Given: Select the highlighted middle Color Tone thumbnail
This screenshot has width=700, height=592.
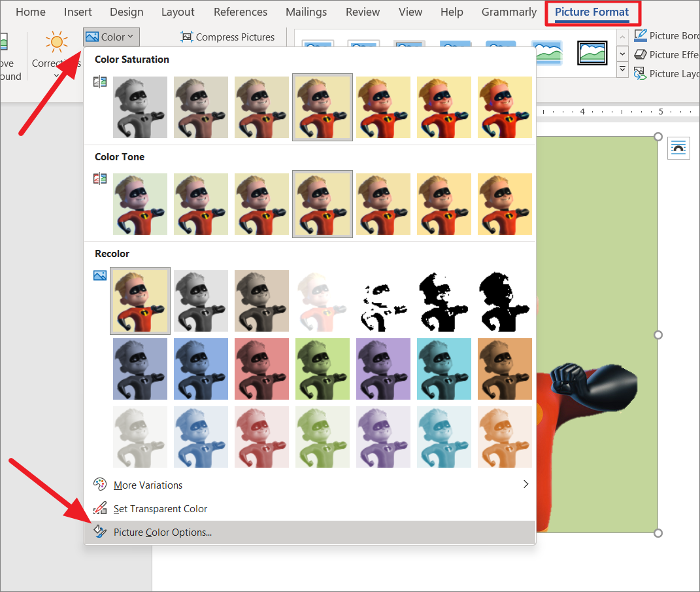Looking at the screenshot, I should coord(322,204).
